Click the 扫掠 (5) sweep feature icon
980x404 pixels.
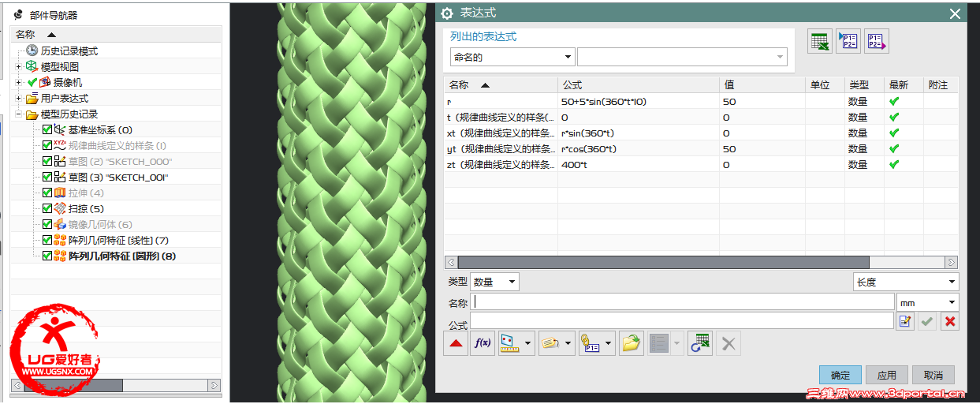60,208
